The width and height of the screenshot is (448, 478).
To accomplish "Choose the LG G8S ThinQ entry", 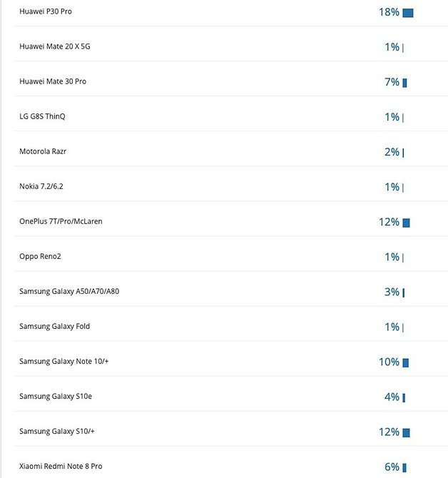I will click(x=42, y=116).
